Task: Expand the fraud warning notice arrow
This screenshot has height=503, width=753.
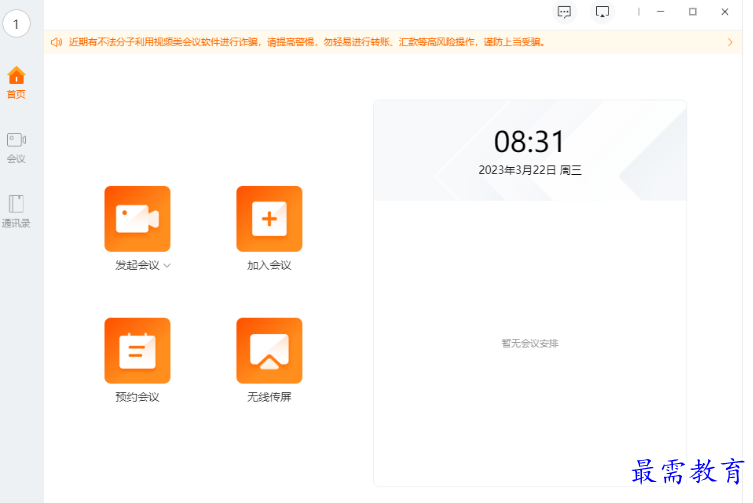Action: click(730, 42)
